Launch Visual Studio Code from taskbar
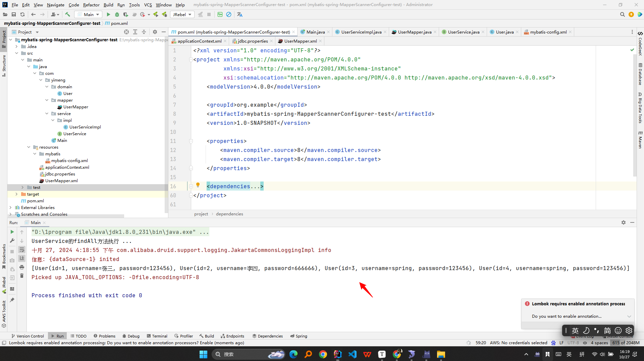Screen dimensions: 644x361 pyautogui.click(x=352, y=354)
